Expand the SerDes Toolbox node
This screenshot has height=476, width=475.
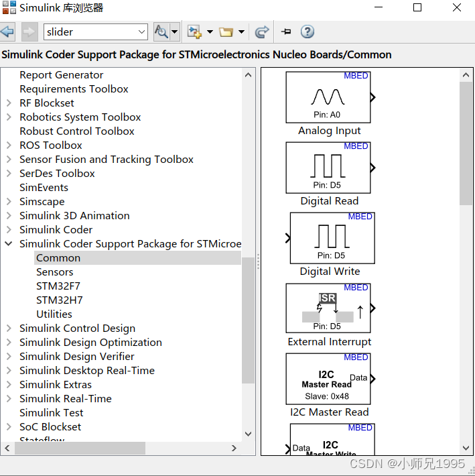9,174
